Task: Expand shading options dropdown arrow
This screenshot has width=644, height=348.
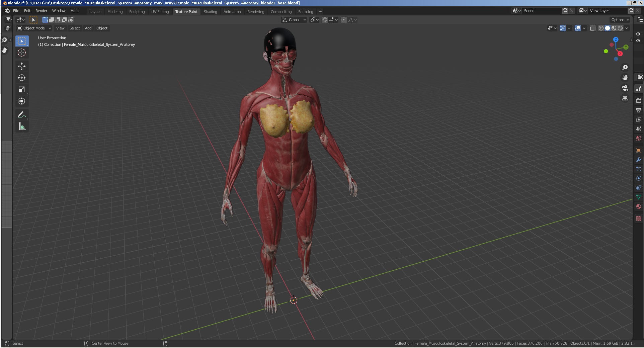Action: click(x=627, y=28)
